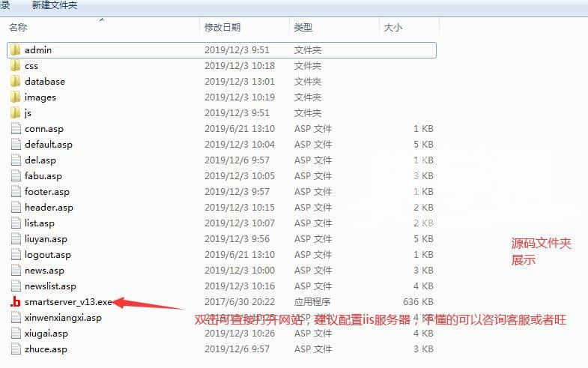The image size is (588, 368).
Task: Select the newslist.asp file entry
Action: click(50, 286)
